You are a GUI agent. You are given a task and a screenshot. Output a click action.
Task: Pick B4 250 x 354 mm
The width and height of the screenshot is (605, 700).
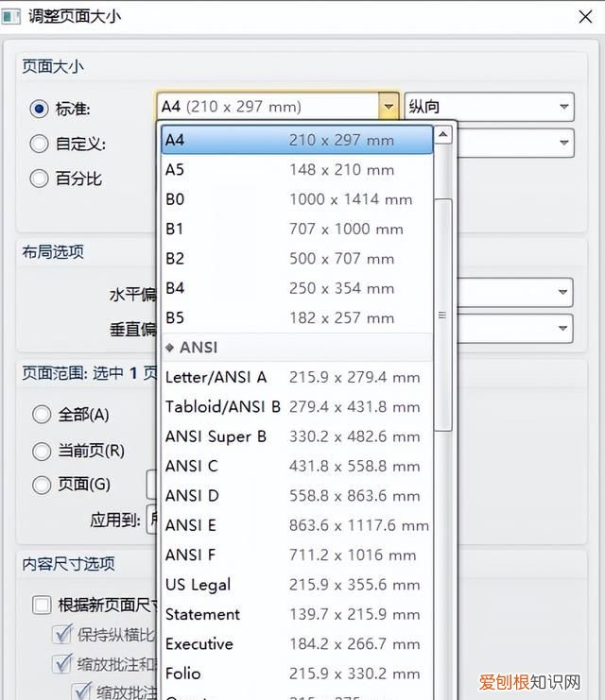[x=297, y=288]
